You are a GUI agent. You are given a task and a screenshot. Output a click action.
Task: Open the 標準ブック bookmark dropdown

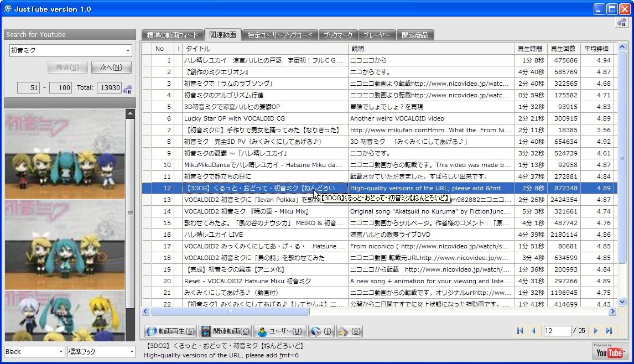click(101, 351)
